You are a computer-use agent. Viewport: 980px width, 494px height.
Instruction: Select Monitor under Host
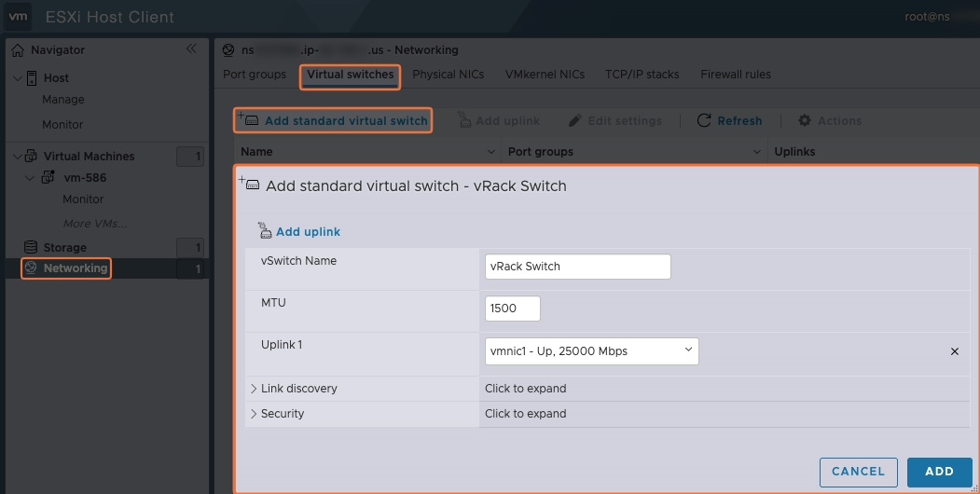click(x=62, y=124)
